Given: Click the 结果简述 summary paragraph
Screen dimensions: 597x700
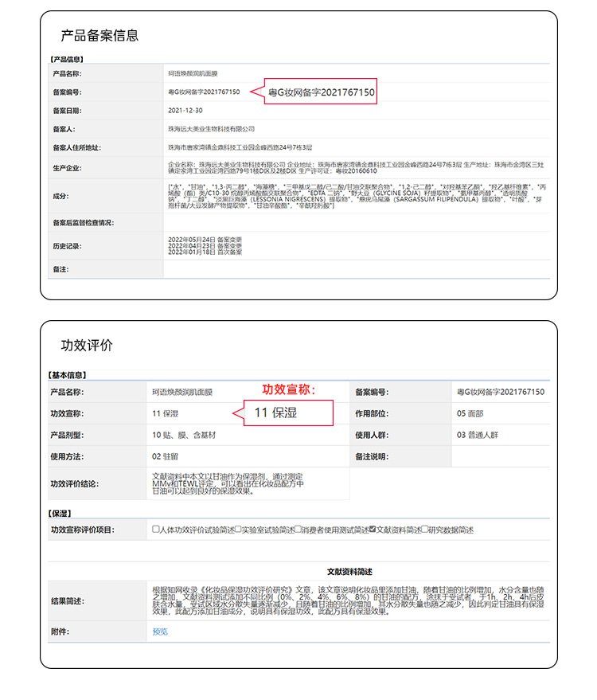Looking at the screenshot, I should pyautogui.click(x=348, y=600).
